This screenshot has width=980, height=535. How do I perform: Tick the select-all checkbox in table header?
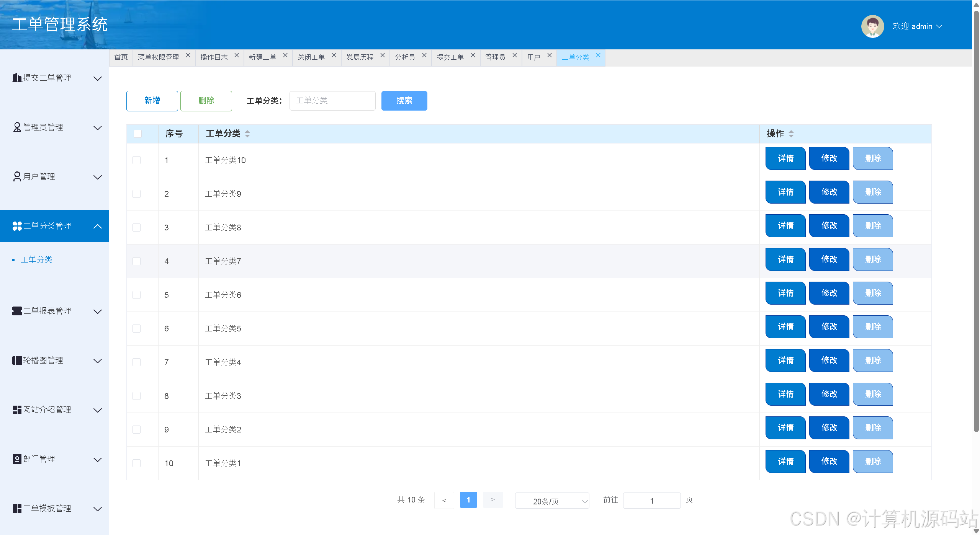click(x=137, y=134)
